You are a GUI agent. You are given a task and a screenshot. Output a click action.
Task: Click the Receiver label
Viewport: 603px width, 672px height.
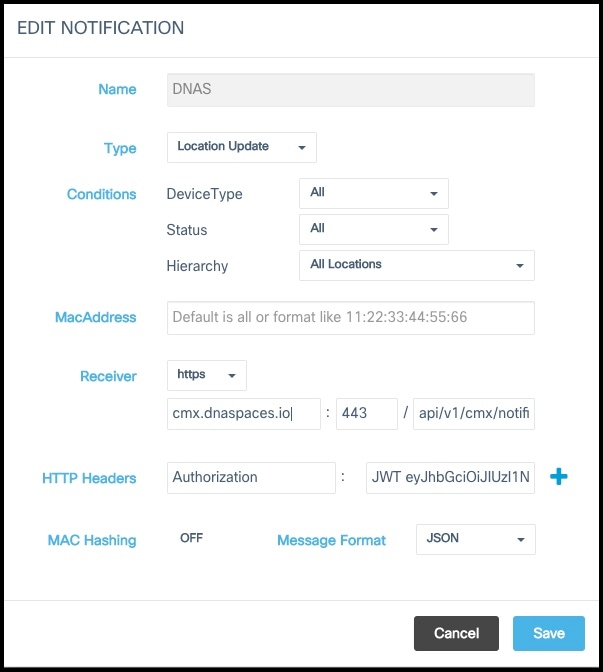(x=108, y=376)
